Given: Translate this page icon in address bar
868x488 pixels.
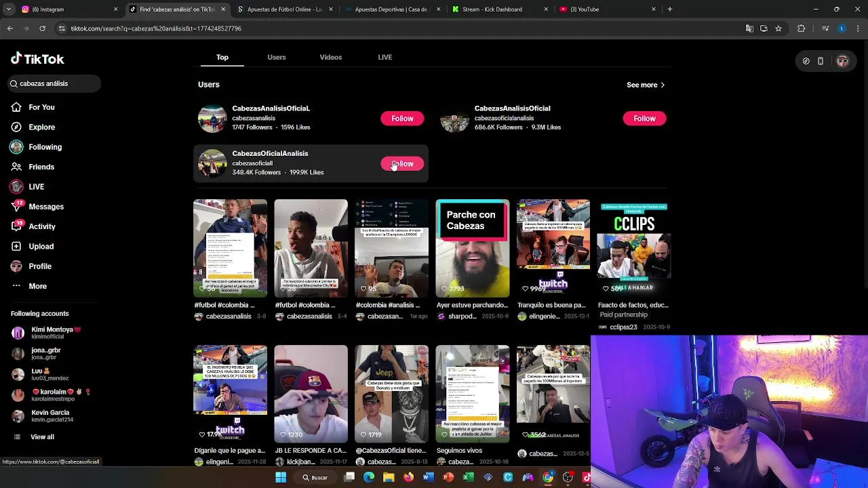Looking at the screenshot, I should coord(749,28).
